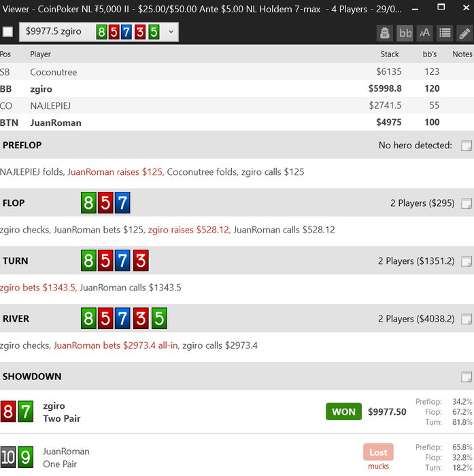Image resolution: width=474 pixels, height=476 pixels.
Task: Click JuanRoman's Preflop 65.8% equity
Action: pyautogui.click(x=462, y=447)
